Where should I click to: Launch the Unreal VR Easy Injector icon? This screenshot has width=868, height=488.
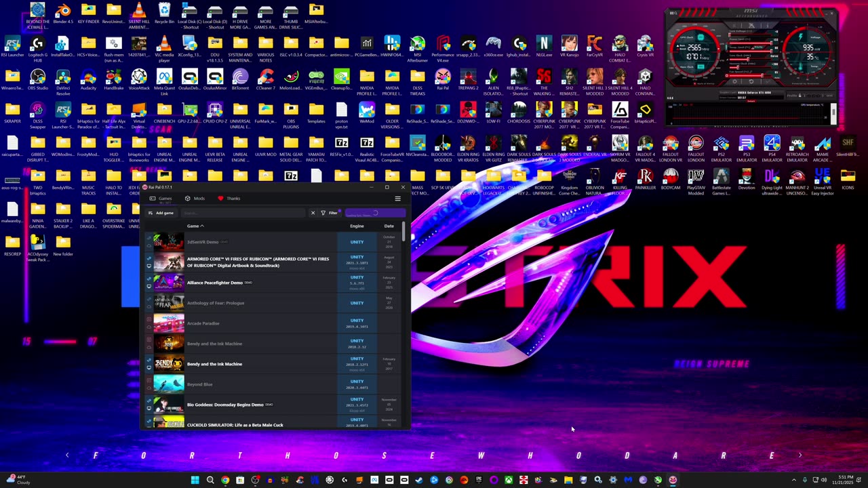pyautogui.click(x=823, y=180)
